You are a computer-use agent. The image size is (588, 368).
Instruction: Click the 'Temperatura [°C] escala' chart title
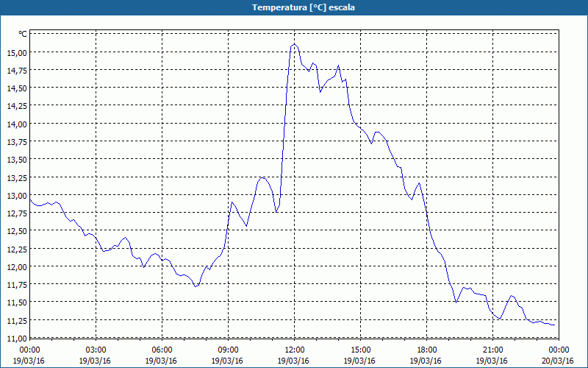coord(303,7)
